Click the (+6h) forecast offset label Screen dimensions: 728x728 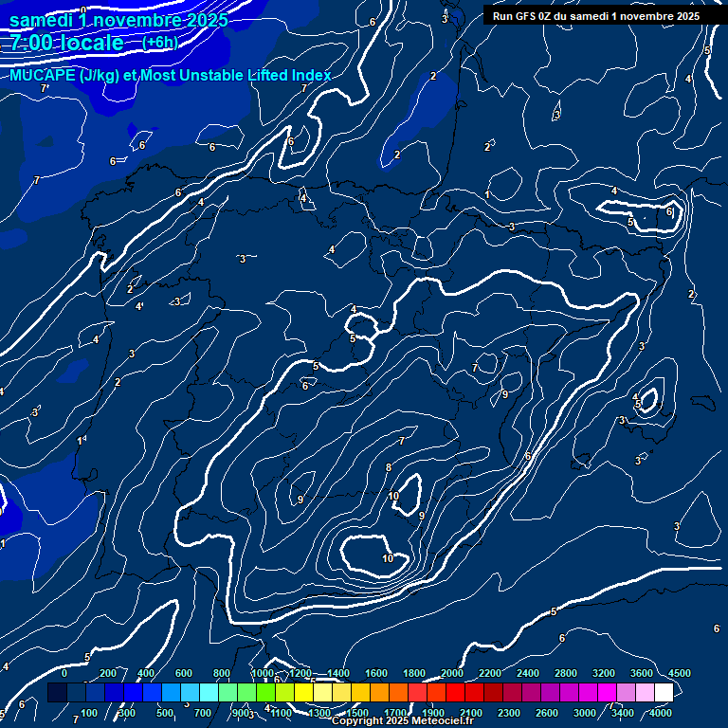coord(158,43)
